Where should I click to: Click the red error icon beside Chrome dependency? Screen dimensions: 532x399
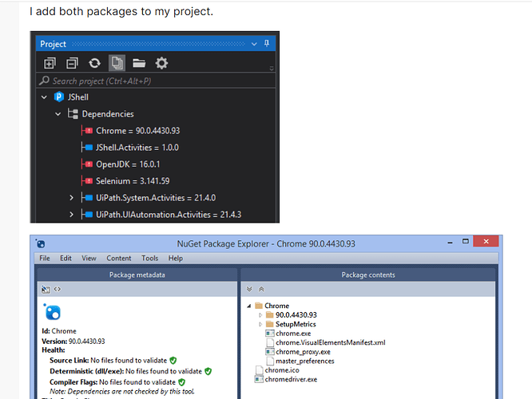(89, 131)
